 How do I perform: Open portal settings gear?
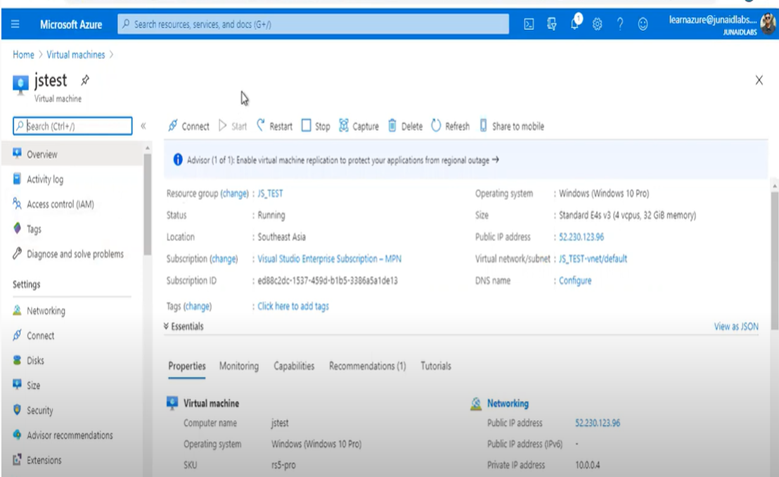pos(597,24)
